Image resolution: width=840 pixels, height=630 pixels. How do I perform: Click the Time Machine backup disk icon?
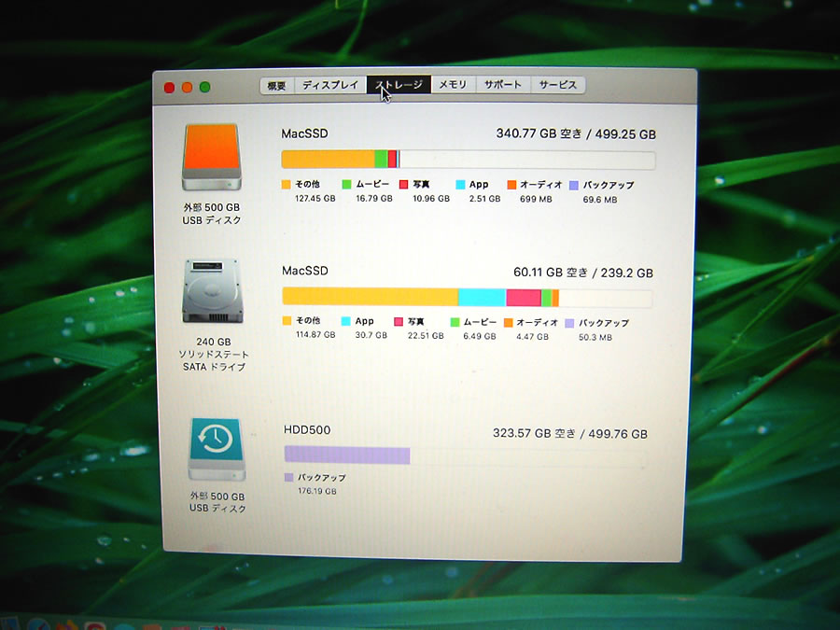coord(217,449)
